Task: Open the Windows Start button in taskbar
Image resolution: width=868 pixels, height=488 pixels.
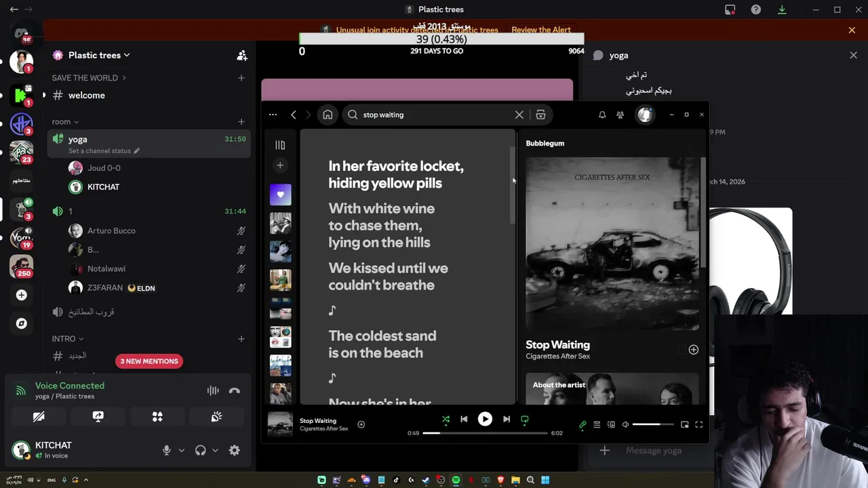Action: (545, 480)
